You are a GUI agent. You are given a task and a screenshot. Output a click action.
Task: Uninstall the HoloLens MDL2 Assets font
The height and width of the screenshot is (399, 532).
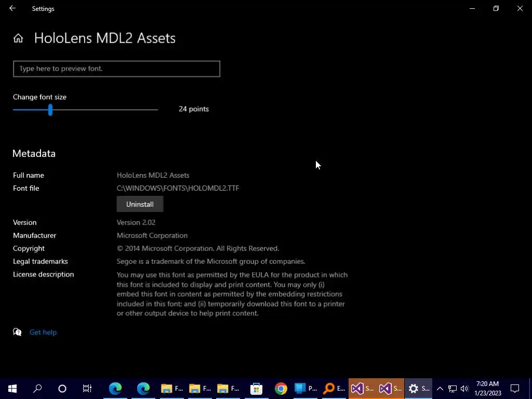(140, 204)
